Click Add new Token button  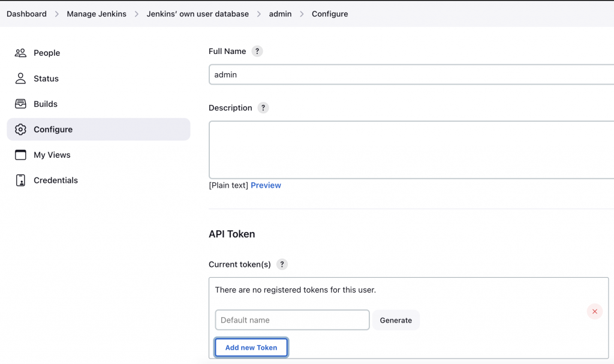(251, 348)
